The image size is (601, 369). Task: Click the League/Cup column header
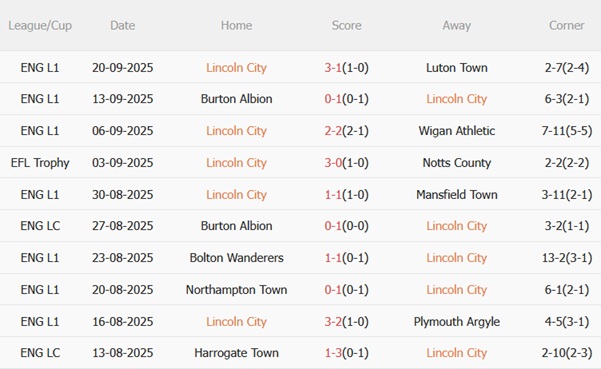tap(40, 26)
